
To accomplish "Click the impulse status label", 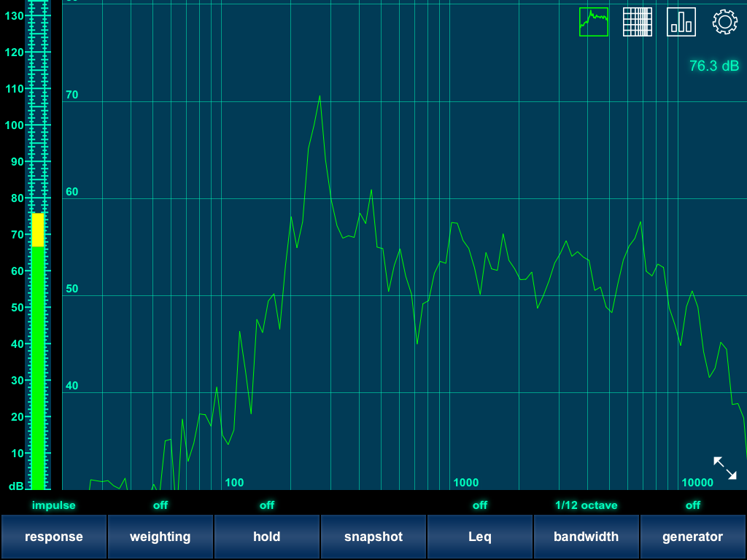I will coord(53,505).
